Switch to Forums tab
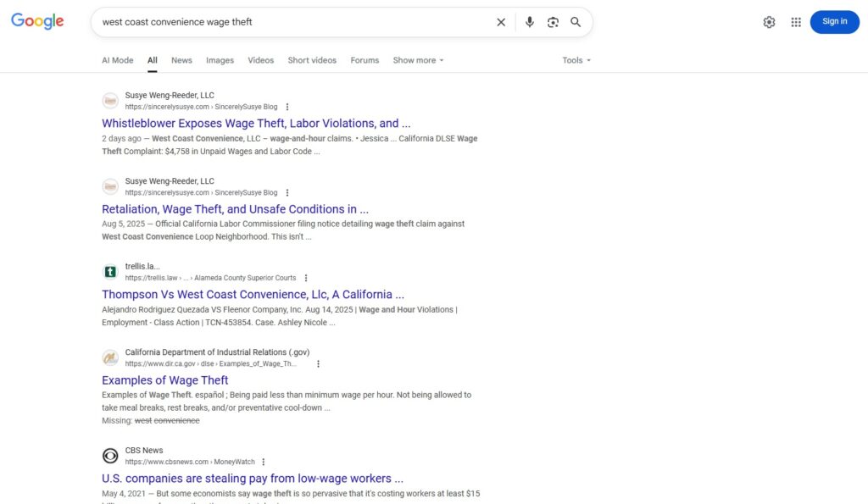 coord(364,60)
